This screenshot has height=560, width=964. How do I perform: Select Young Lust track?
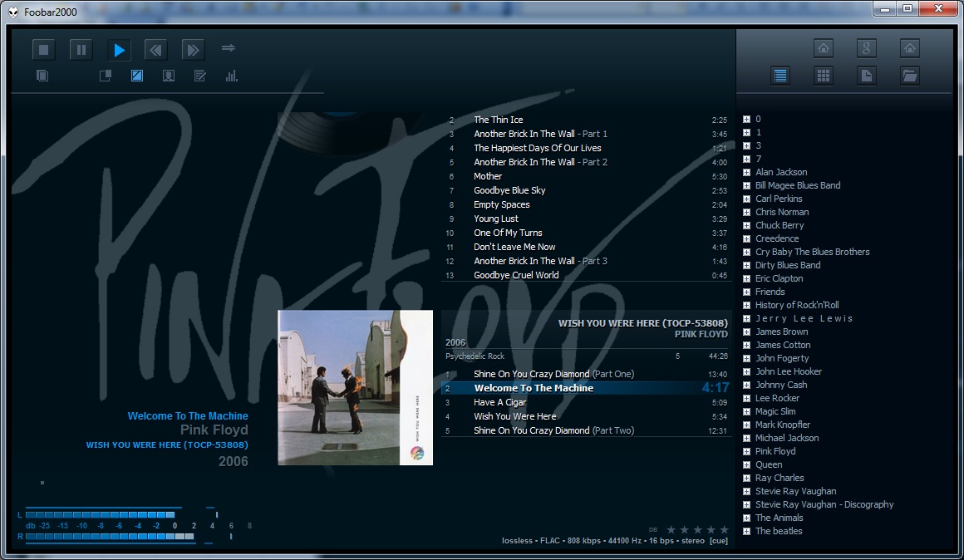pos(586,219)
